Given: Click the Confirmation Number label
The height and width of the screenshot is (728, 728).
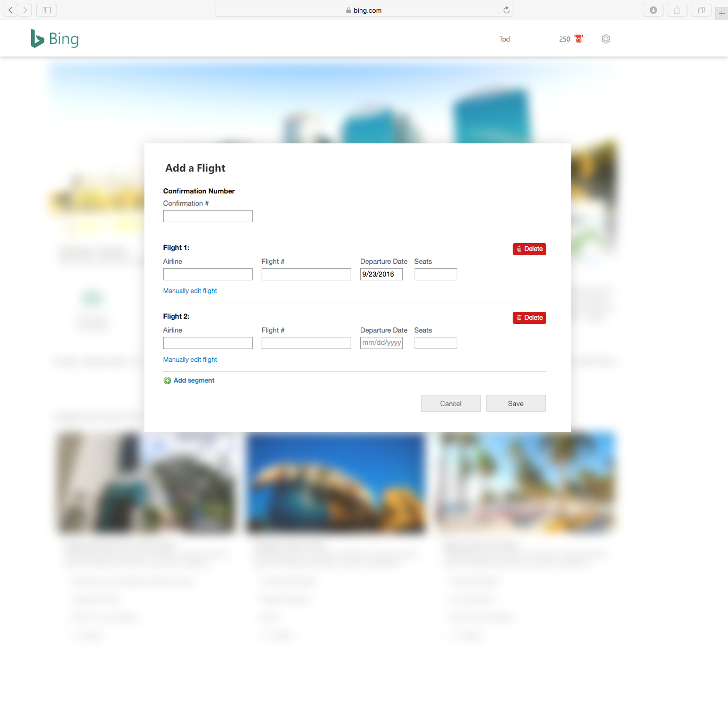Looking at the screenshot, I should tap(199, 191).
